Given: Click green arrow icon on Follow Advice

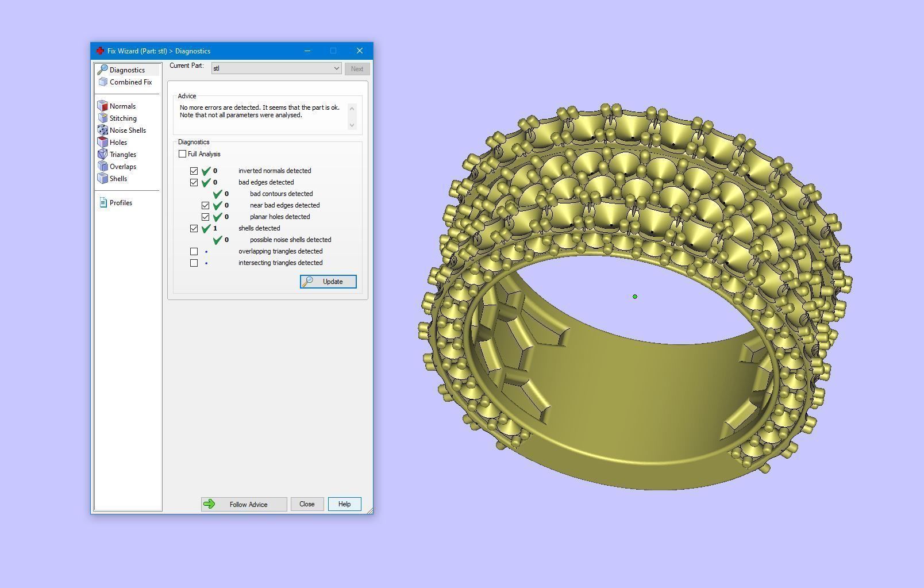Looking at the screenshot, I should click(x=209, y=504).
